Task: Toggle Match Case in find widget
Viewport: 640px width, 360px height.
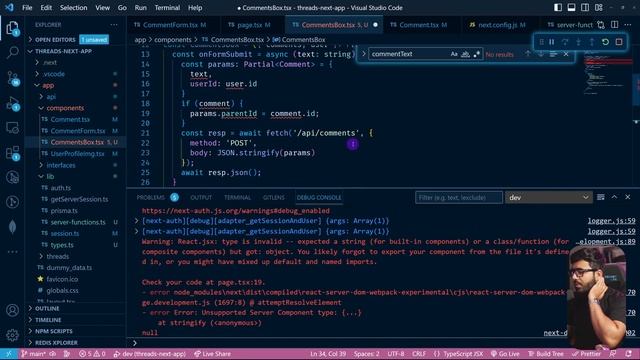Action: pyautogui.click(x=454, y=54)
